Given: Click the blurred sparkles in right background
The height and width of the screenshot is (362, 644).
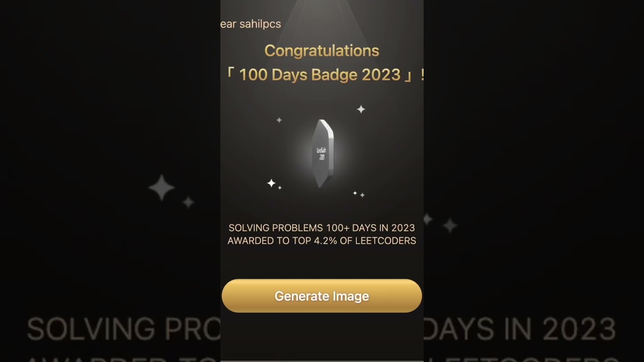Looking at the screenshot, I should (440, 222).
